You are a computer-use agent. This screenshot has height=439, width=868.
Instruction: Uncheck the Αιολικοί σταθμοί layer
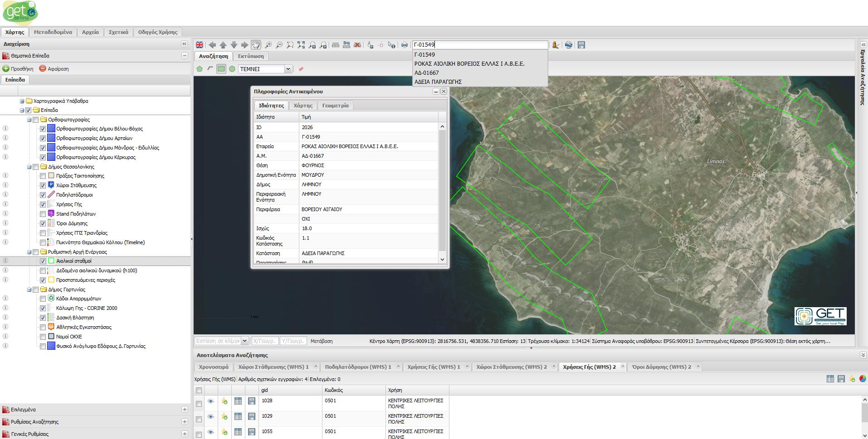[43, 261]
